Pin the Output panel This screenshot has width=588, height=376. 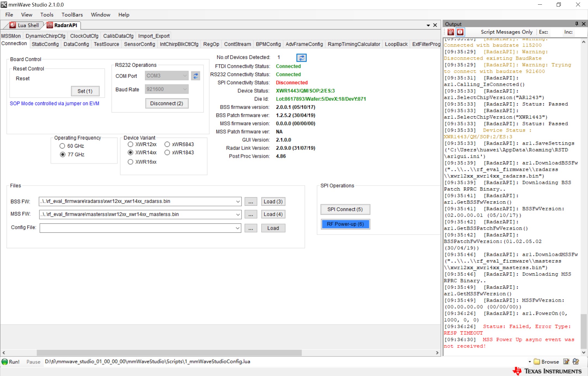click(x=576, y=24)
